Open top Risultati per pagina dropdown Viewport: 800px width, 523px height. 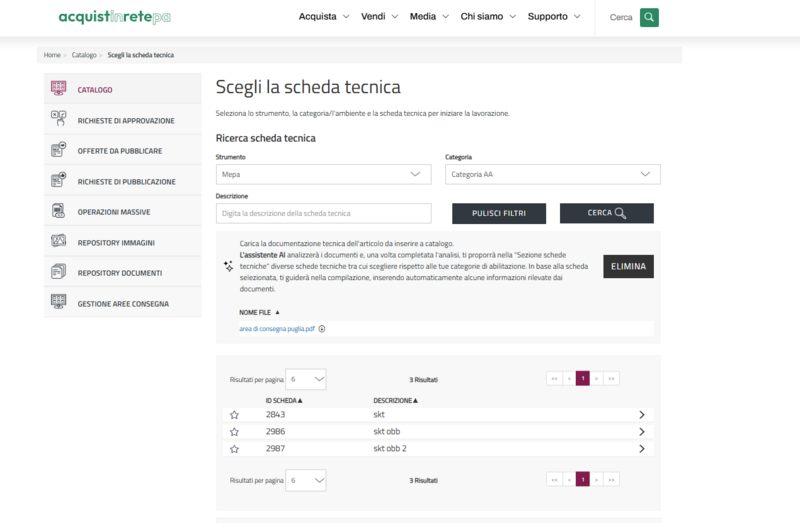[306, 379]
